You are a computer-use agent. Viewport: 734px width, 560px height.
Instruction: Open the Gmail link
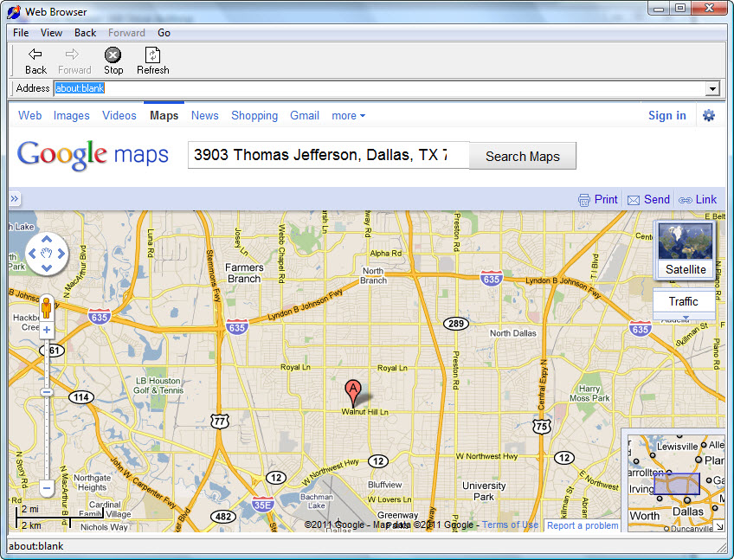[305, 115]
